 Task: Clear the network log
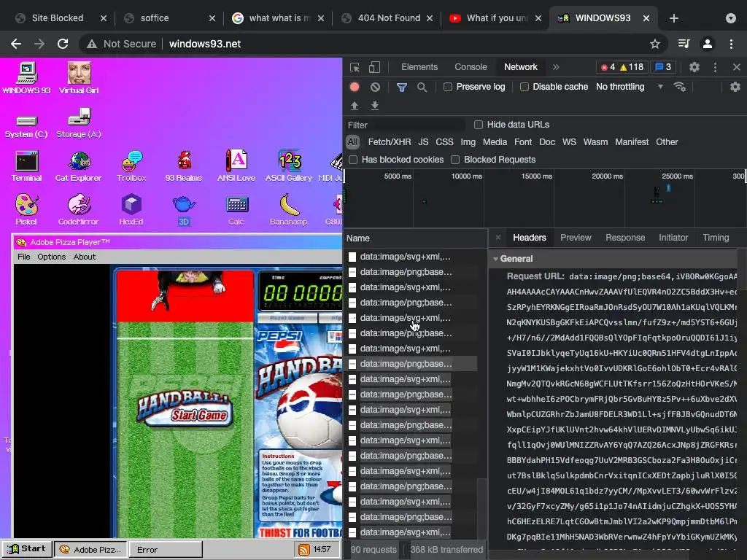click(376, 87)
